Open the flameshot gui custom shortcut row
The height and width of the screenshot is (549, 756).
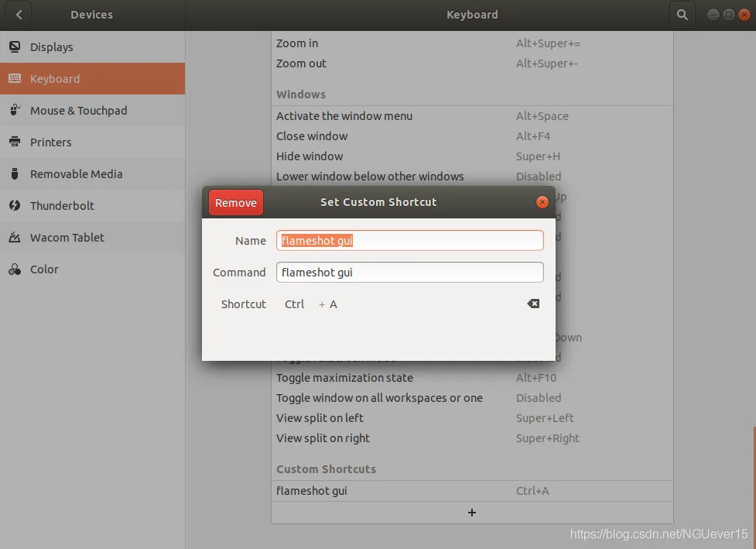(x=472, y=491)
